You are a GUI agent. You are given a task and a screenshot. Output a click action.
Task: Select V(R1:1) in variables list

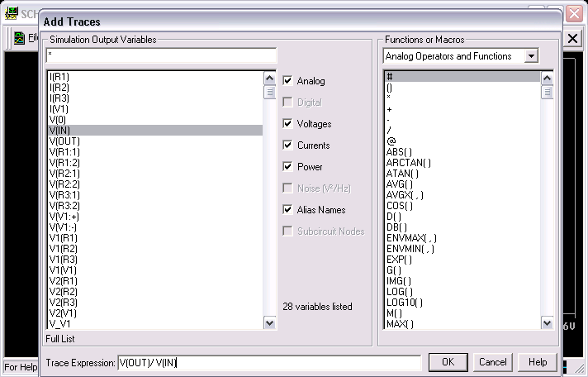[155, 151]
